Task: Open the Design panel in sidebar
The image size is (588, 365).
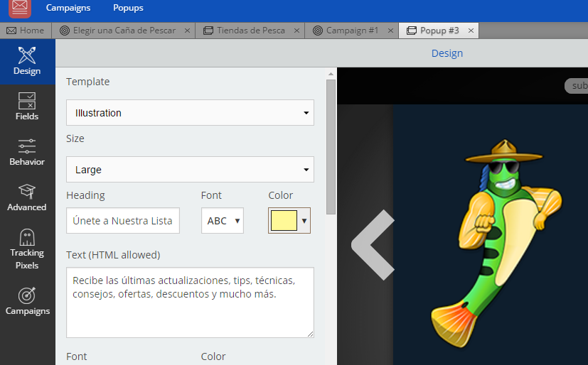Action: coord(27,62)
